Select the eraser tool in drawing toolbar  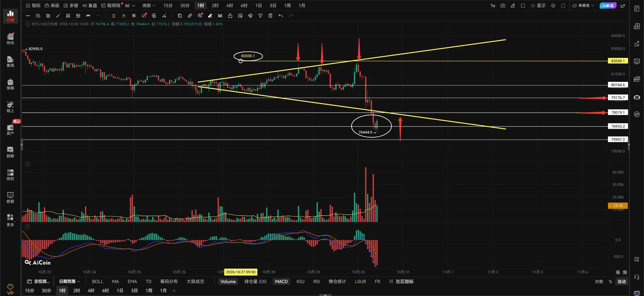(210, 16)
